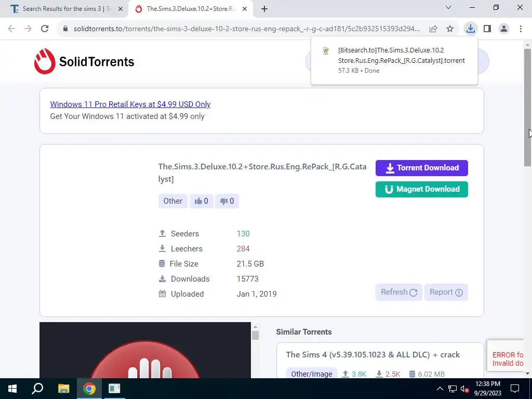
Task: Select The.Sims.3.Deluxe.10.2+Store tab
Action: 191,9
